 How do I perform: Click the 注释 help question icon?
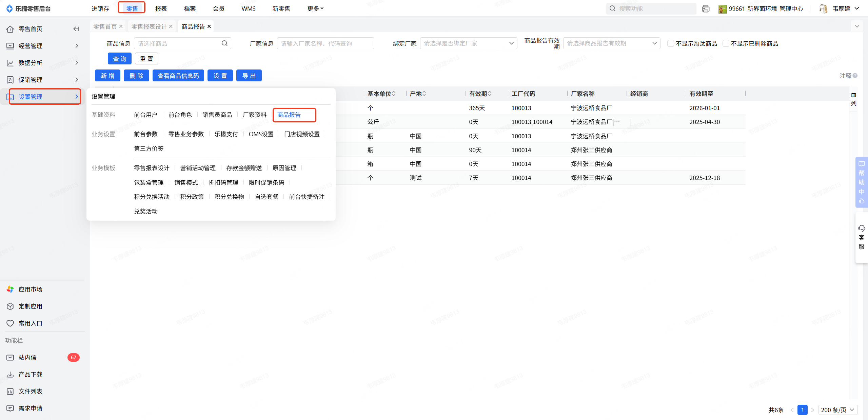[x=855, y=76]
